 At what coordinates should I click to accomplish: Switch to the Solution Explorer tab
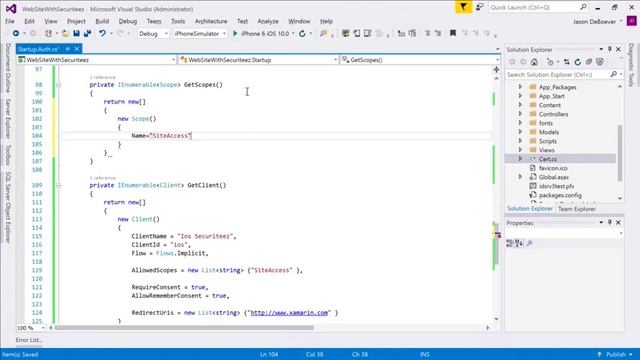coord(529,208)
